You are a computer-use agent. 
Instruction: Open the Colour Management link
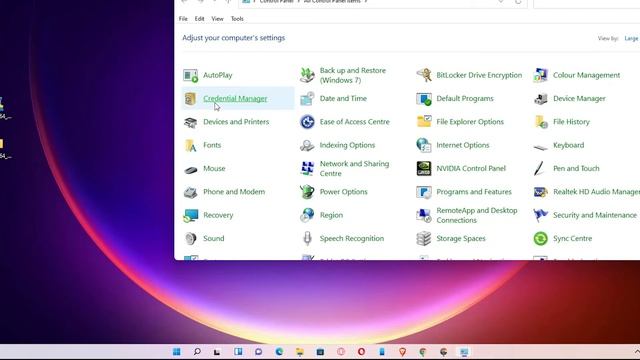pos(586,75)
